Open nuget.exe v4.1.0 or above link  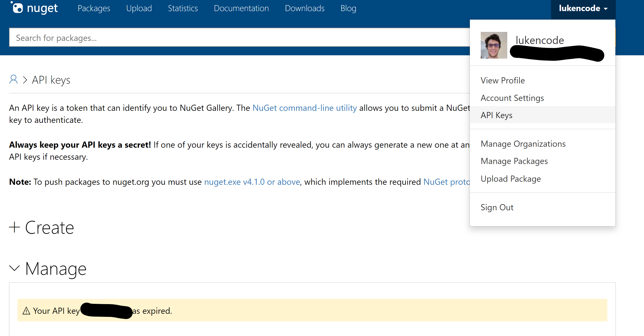(x=252, y=182)
